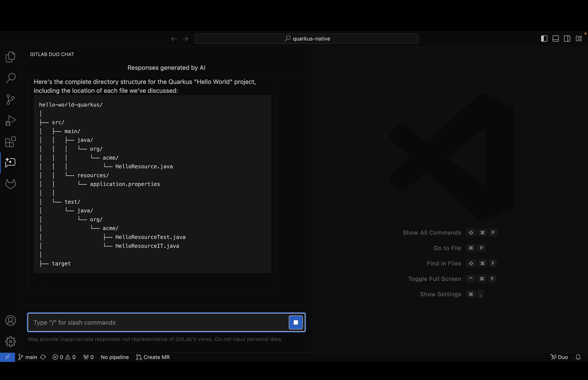Image resolution: width=588 pixels, height=380 pixels.
Task: Toggle the secondary side bar layout icon
Action: tap(567, 39)
